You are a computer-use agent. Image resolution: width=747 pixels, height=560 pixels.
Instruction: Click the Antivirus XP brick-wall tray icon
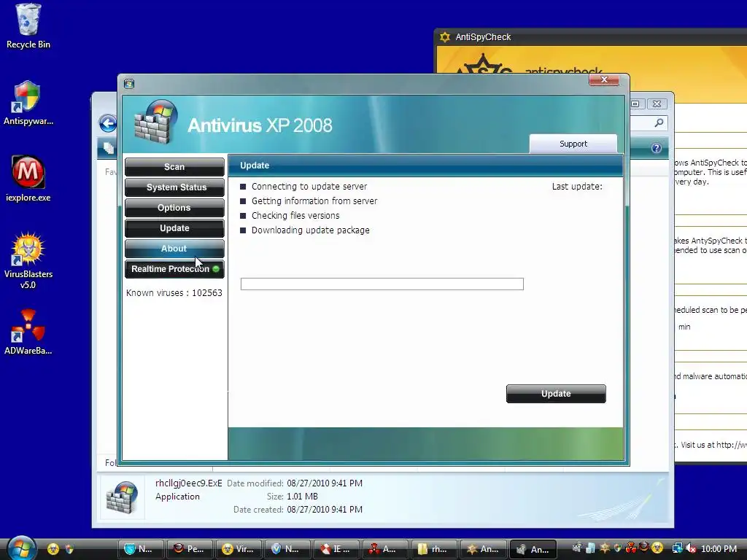pos(577,548)
